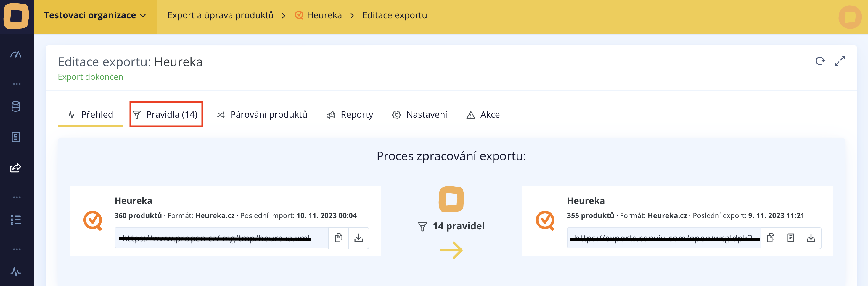
Task: Open the list icon in sidebar
Action: [15, 220]
